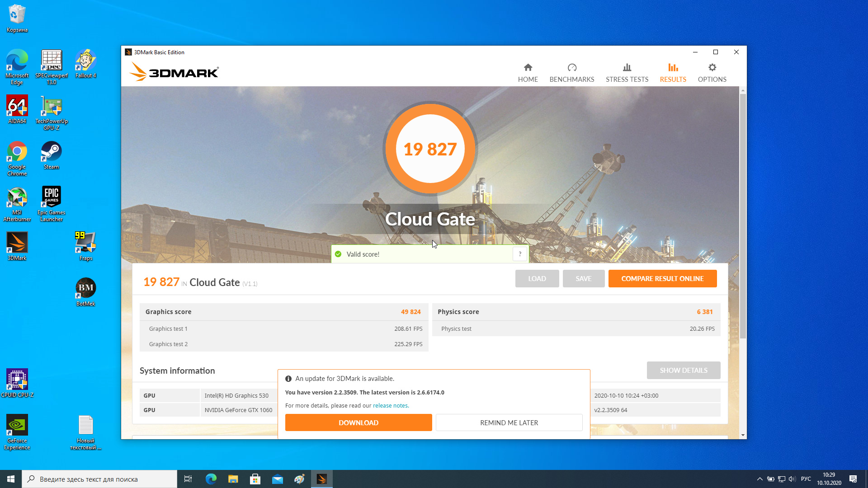Click the scrollbar down arrow in 3DMark

pyautogui.click(x=743, y=435)
